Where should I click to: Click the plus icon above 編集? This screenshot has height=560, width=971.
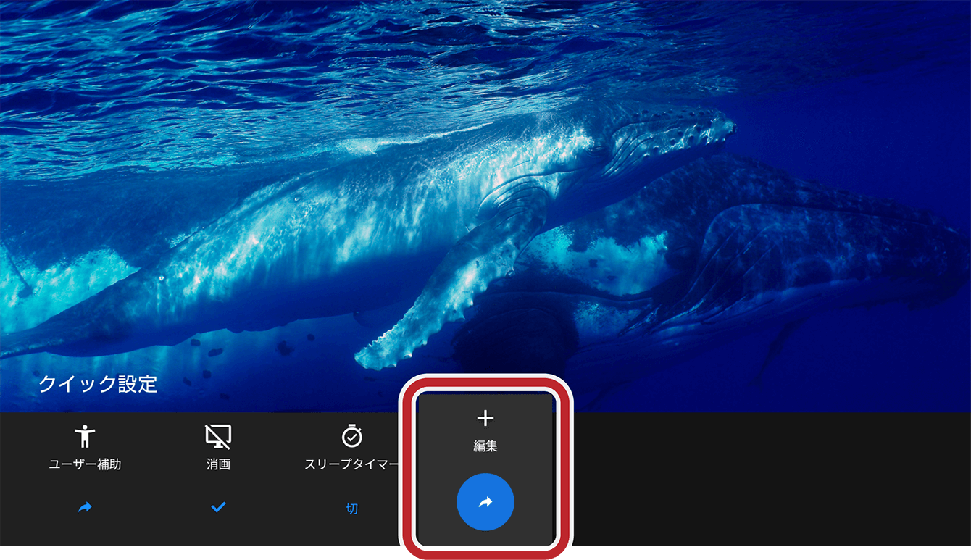point(485,418)
